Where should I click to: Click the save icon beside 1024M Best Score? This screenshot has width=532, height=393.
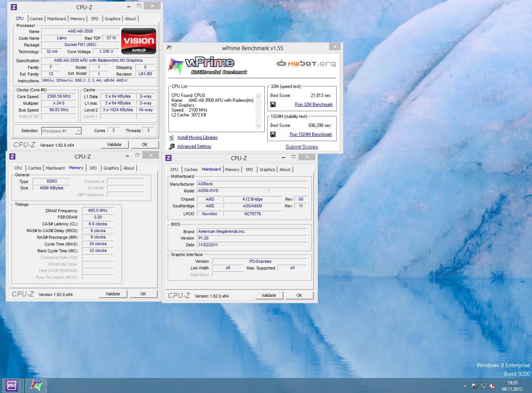(273, 134)
